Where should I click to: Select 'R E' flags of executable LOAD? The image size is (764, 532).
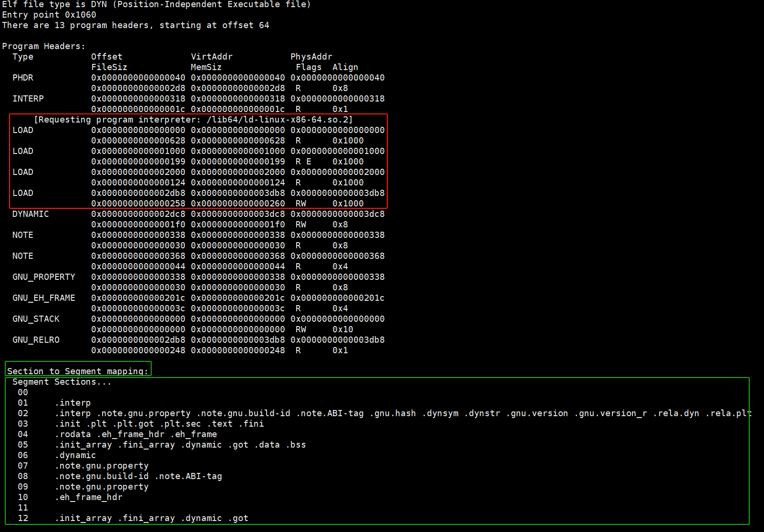pyautogui.click(x=303, y=162)
